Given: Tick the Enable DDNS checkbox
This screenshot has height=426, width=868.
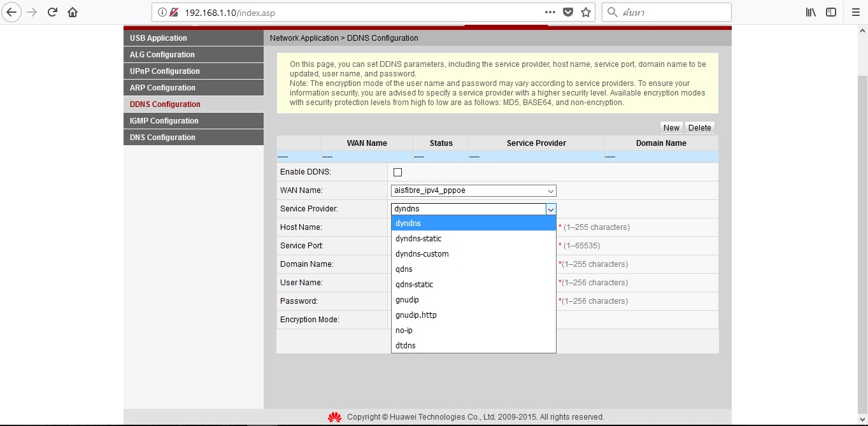Looking at the screenshot, I should point(398,172).
